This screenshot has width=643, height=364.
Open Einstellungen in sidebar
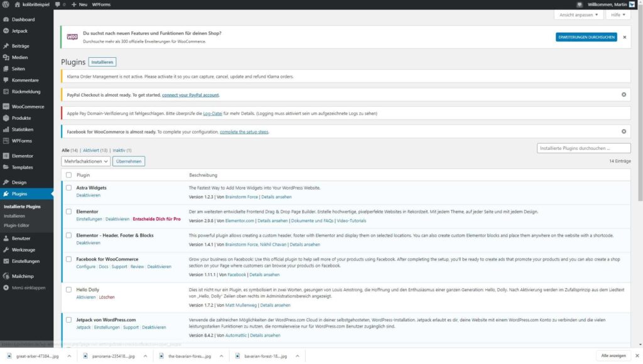pos(26,262)
